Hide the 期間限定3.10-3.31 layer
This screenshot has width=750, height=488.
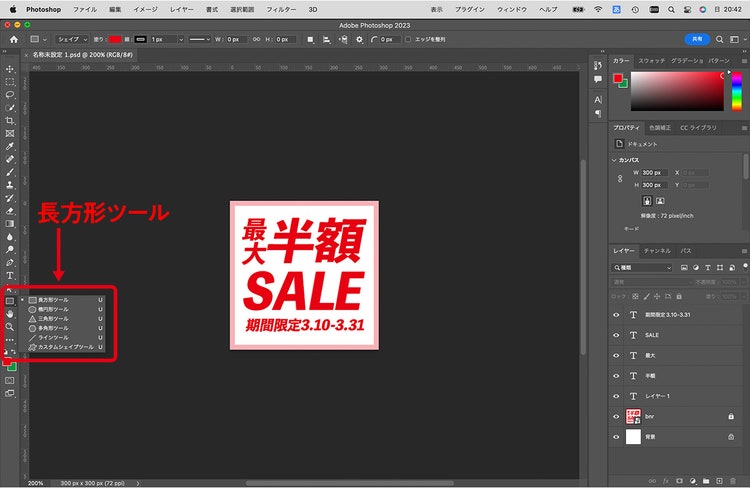616,315
